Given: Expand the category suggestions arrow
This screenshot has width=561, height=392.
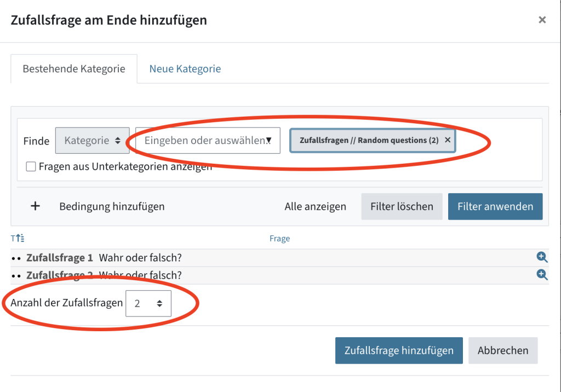Looking at the screenshot, I should (268, 141).
